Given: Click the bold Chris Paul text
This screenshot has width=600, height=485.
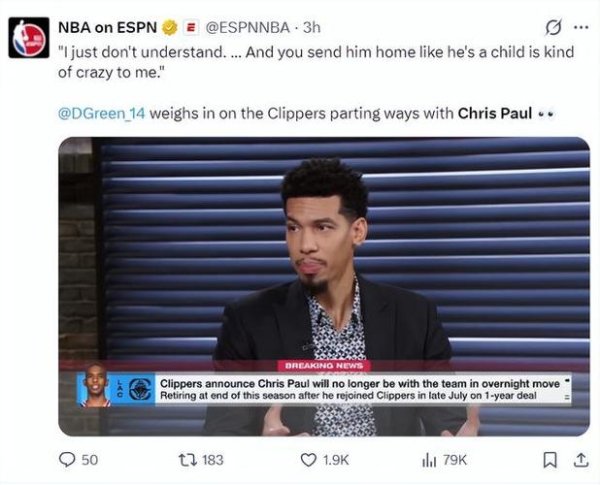Looking at the screenshot, I should (495, 114).
